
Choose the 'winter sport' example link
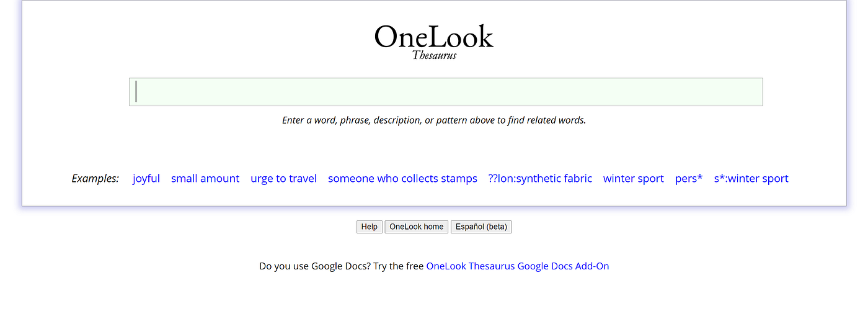pos(634,178)
